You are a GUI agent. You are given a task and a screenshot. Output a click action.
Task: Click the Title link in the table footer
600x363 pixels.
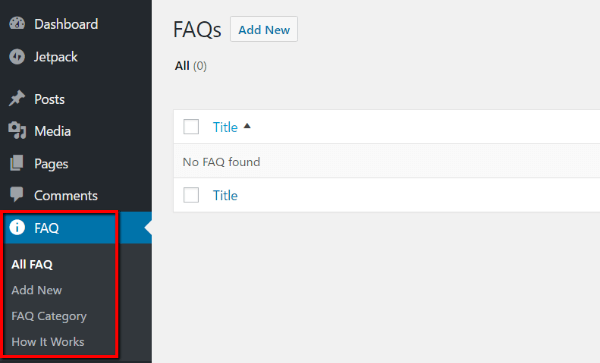[x=225, y=195]
